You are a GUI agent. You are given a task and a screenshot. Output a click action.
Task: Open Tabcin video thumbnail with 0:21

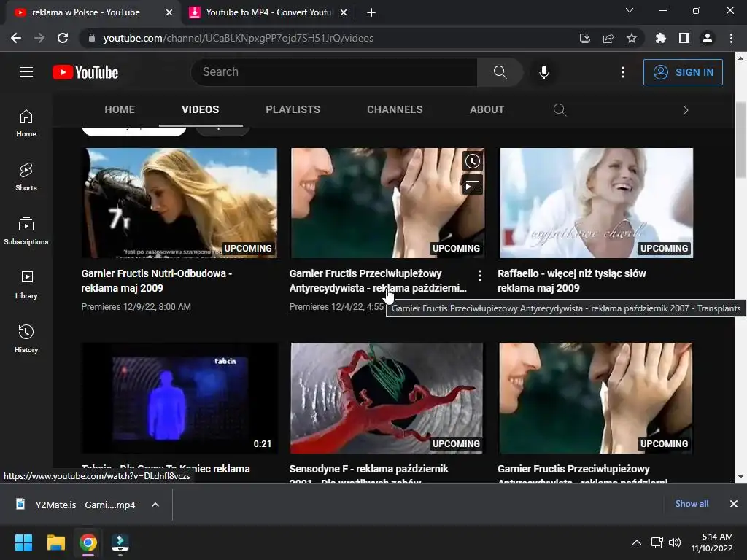pyautogui.click(x=179, y=398)
